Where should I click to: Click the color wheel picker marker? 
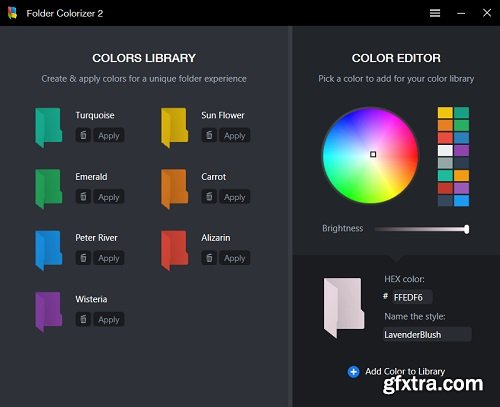point(373,154)
